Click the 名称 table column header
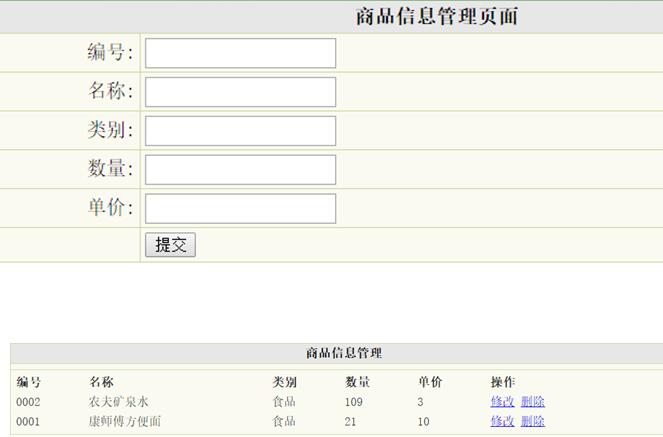Image resolution: width=663 pixels, height=437 pixels. pyautogui.click(x=101, y=382)
